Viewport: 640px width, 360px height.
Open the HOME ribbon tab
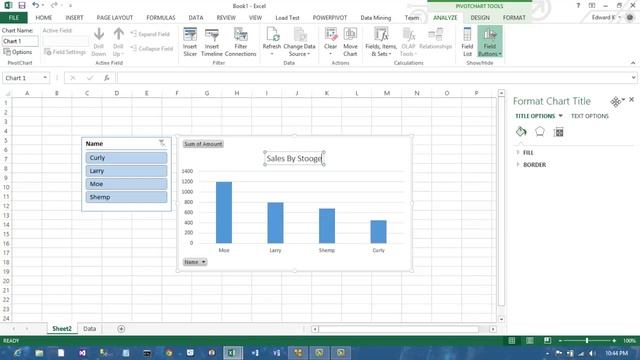click(43, 18)
